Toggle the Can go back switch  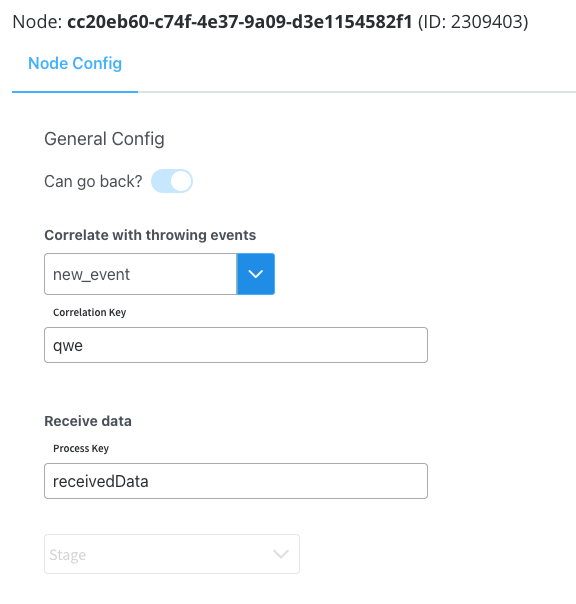(172, 181)
